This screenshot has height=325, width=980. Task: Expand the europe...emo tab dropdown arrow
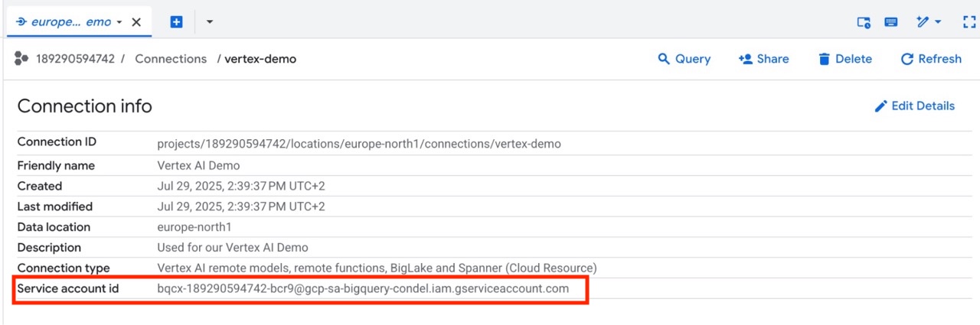click(119, 22)
